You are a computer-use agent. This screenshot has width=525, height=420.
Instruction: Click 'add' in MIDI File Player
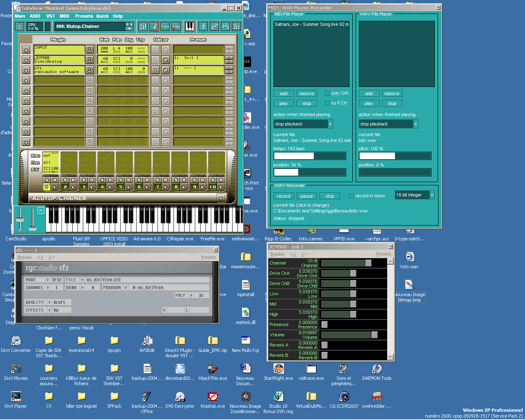[283, 94]
